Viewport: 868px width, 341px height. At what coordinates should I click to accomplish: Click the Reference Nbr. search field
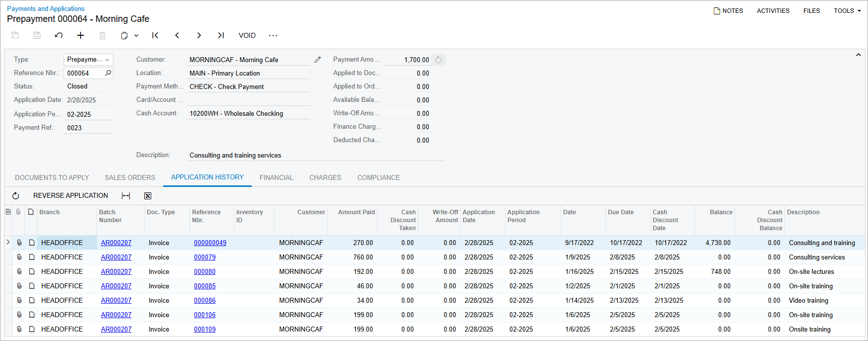pos(85,73)
